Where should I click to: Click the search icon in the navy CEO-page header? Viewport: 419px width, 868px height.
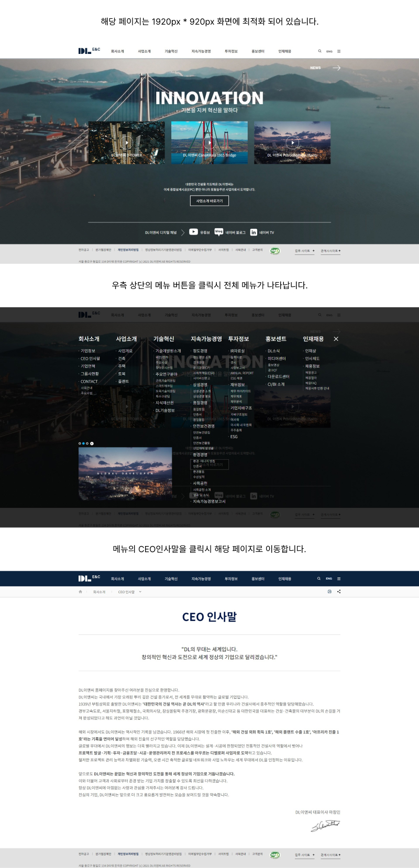point(318,578)
